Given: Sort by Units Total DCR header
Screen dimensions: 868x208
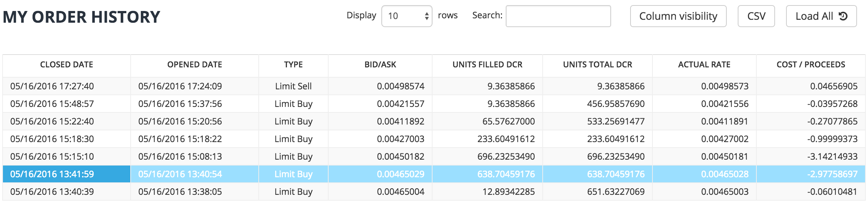Looking at the screenshot, I should pyautogui.click(x=598, y=65).
